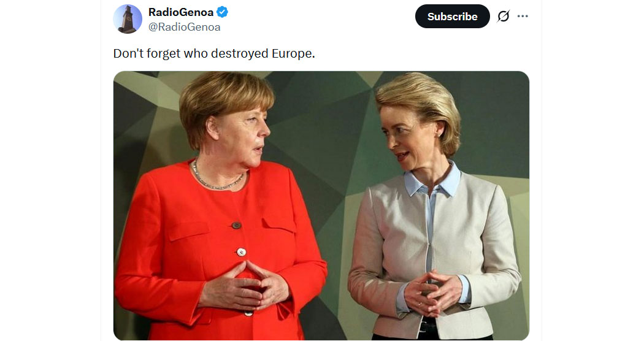Viewport: 644px width, 341px height.
Task: Click the clock tower in the avatar
Action: tap(128, 19)
